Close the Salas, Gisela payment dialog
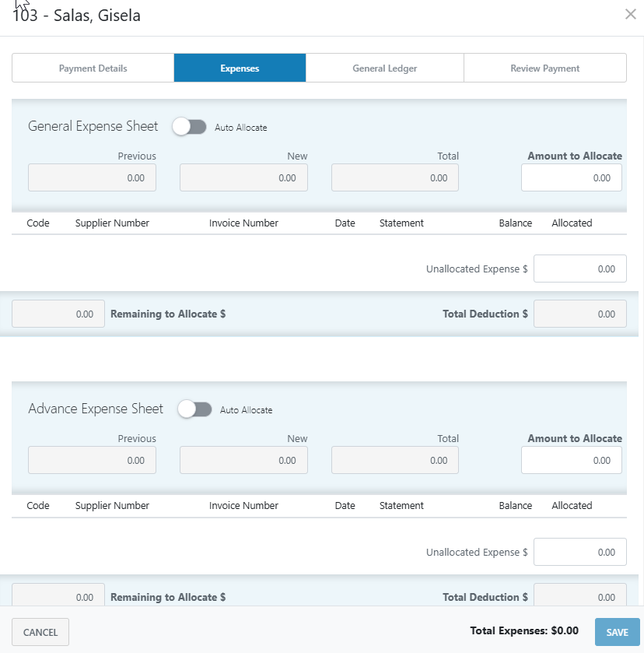644x653 pixels. pos(630,14)
